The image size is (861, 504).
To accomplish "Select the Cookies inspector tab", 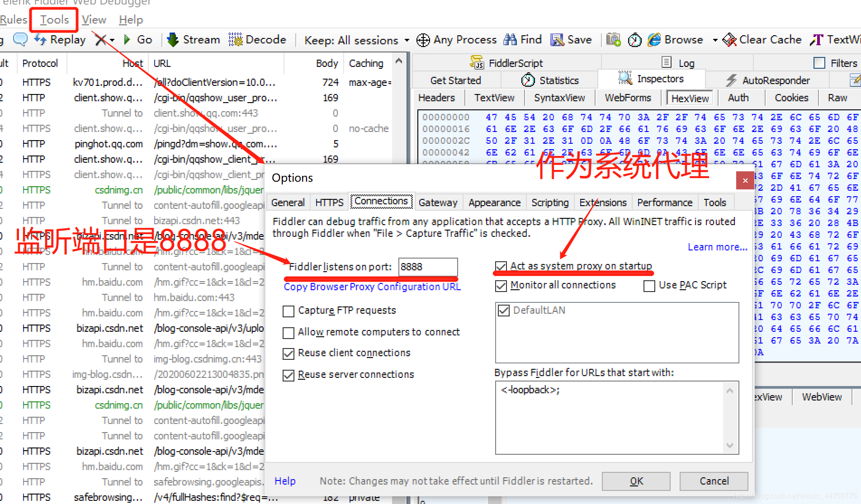I will coord(791,98).
